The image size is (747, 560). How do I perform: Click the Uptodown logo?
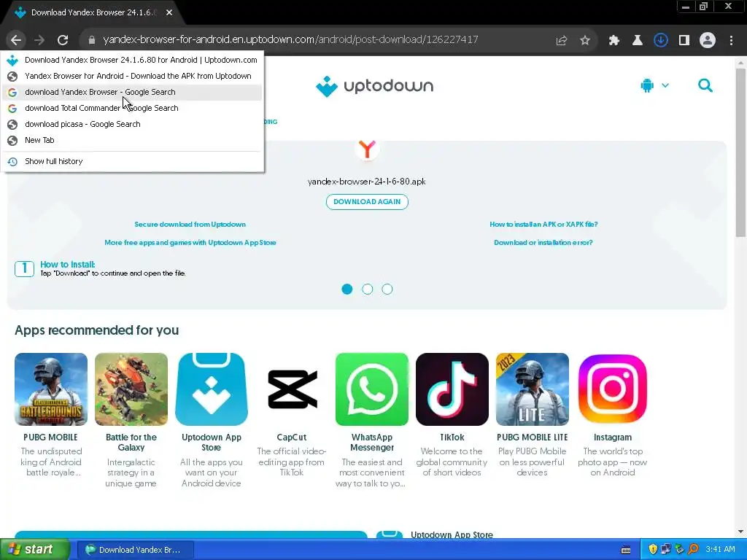(374, 86)
